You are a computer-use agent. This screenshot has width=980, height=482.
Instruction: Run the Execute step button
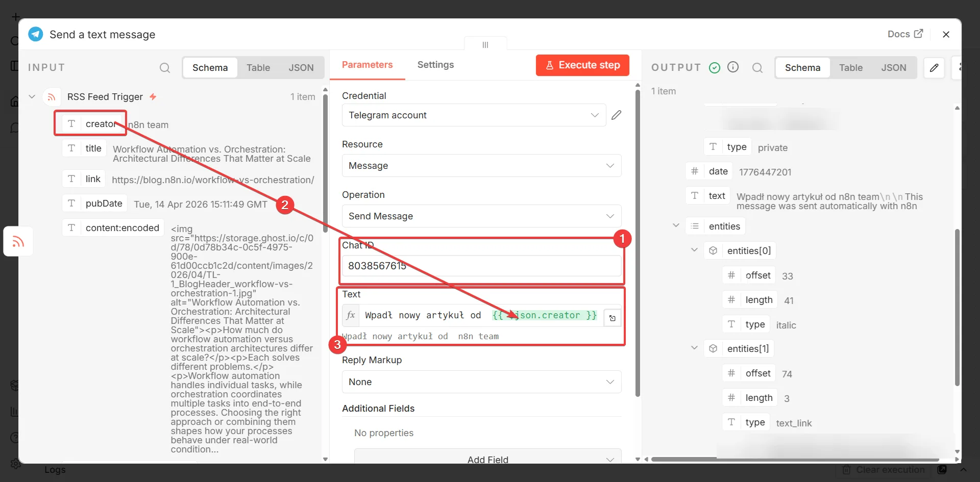[582, 65]
